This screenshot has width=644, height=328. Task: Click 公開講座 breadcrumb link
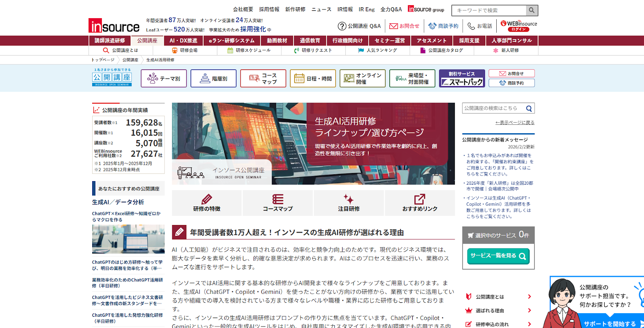point(130,60)
